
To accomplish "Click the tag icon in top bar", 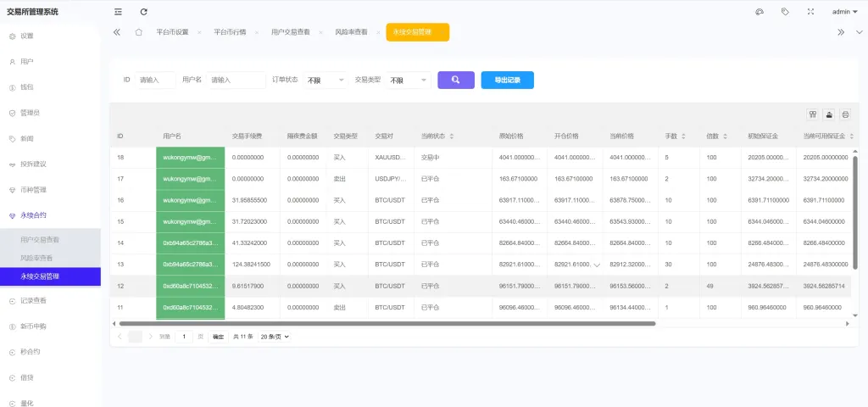I will point(785,12).
